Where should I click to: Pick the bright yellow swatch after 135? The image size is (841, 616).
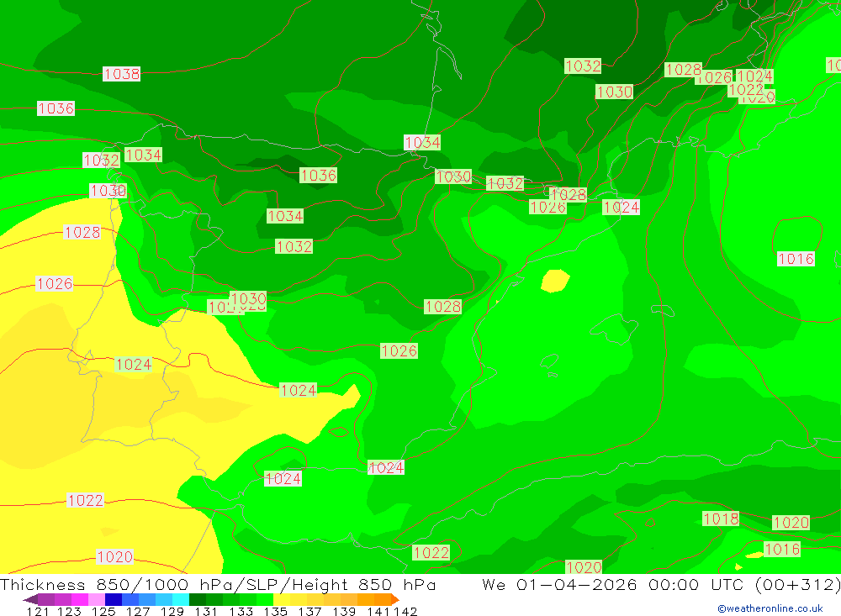click(x=282, y=599)
